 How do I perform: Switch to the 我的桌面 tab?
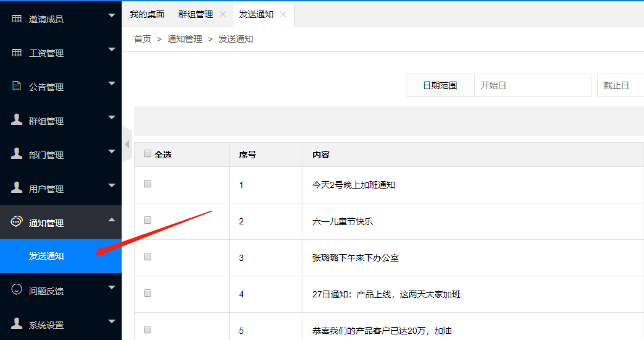click(147, 14)
